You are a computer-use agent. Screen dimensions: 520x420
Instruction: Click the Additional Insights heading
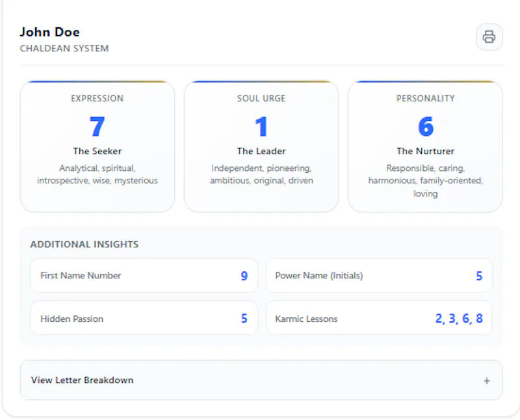click(x=84, y=244)
